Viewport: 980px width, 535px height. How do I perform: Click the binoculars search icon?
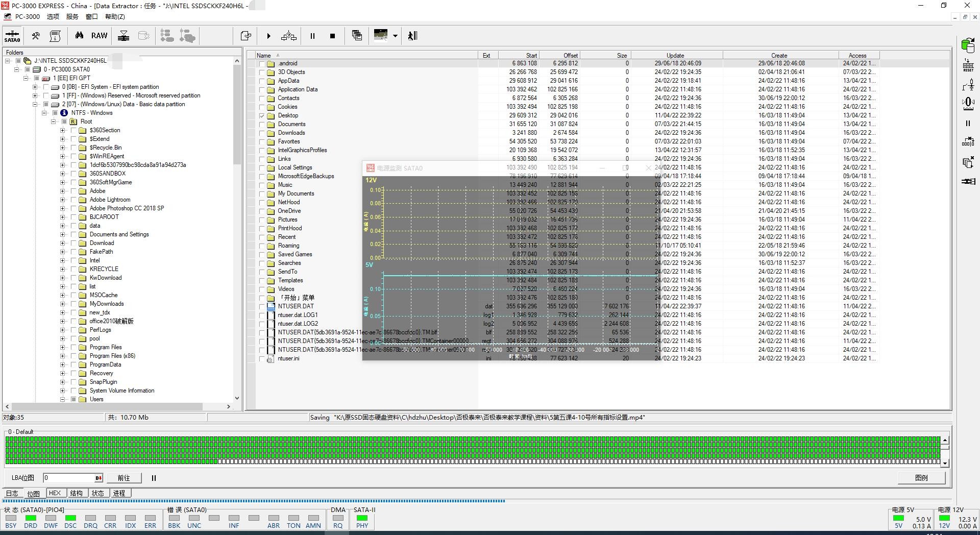tap(79, 36)
